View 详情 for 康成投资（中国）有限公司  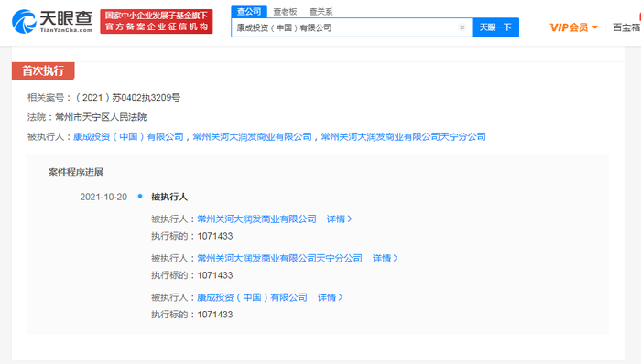pyautogui.click(x=330, y=297)
